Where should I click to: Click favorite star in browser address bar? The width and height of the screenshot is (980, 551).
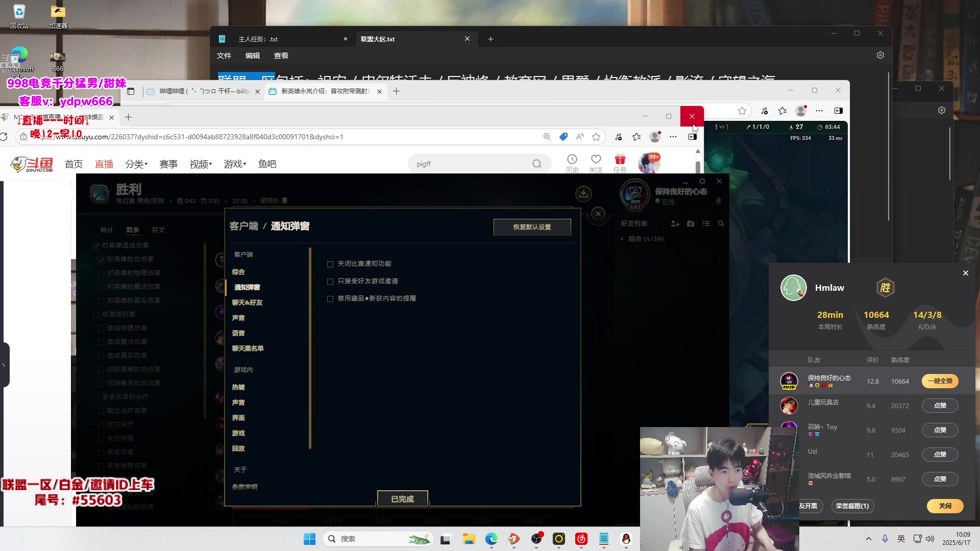[596, 137]
